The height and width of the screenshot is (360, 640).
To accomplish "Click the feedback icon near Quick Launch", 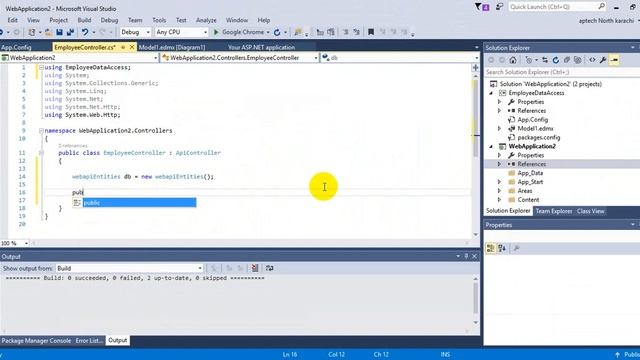I will [x=499, y=7].
